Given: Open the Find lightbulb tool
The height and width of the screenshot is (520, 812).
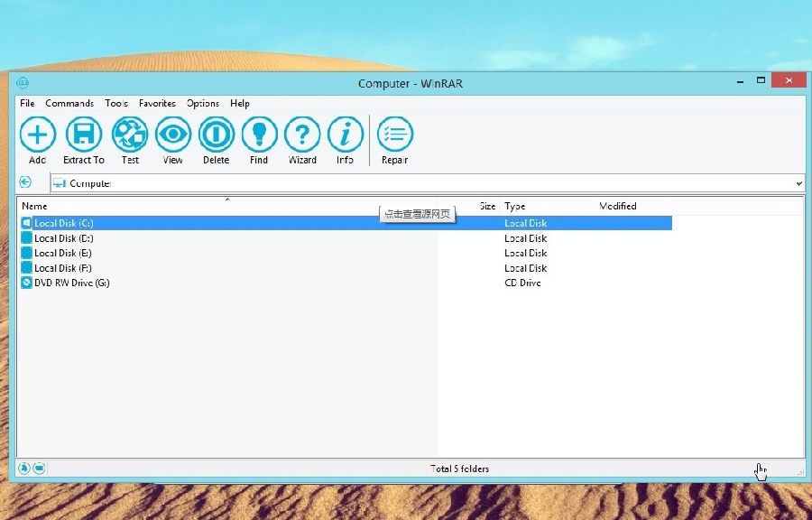Looking at the screenshot, I should click(x=260, y=135).
